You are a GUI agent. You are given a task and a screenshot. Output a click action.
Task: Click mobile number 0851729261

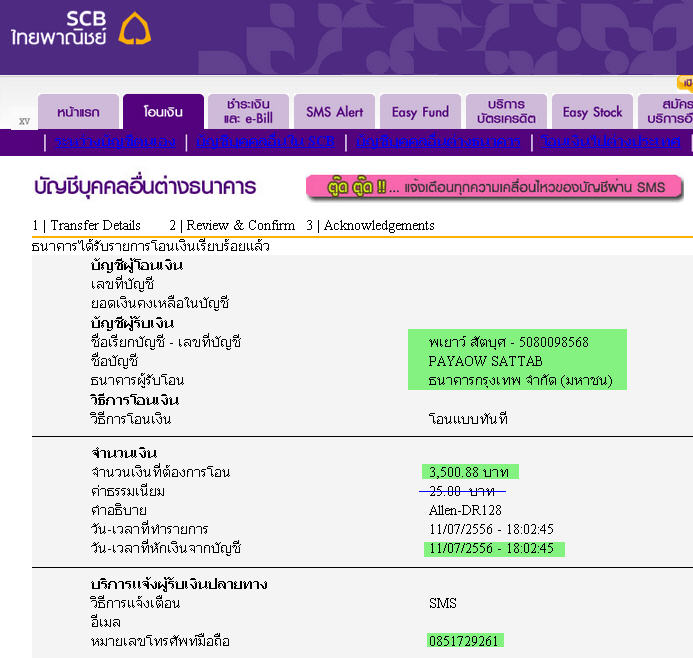point(464,641)
